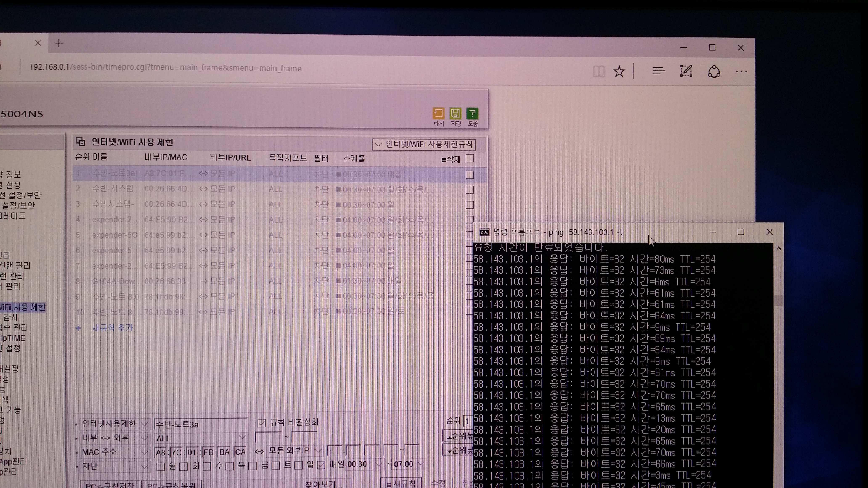Uncheck the 매일 every-day checkbox

(321, 465)
